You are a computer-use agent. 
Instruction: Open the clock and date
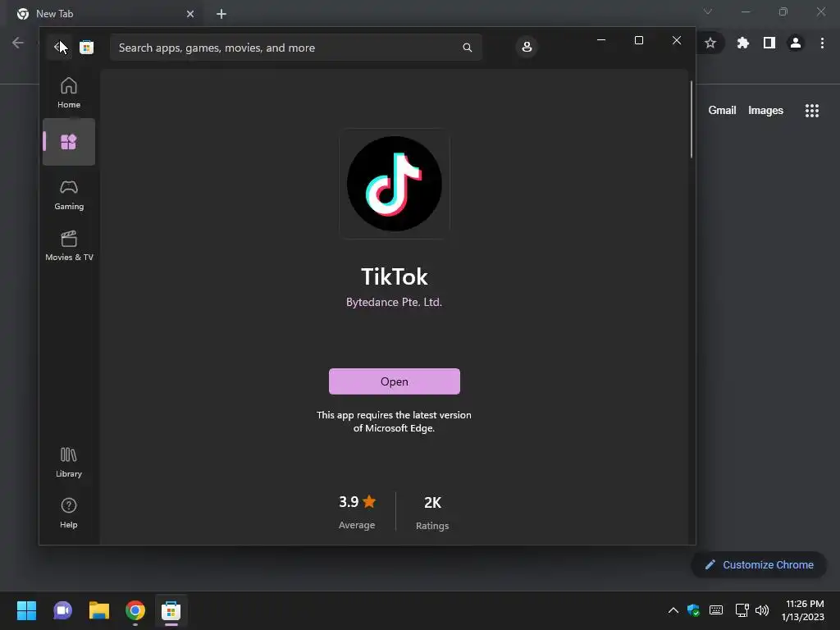[x=802, y=610]
